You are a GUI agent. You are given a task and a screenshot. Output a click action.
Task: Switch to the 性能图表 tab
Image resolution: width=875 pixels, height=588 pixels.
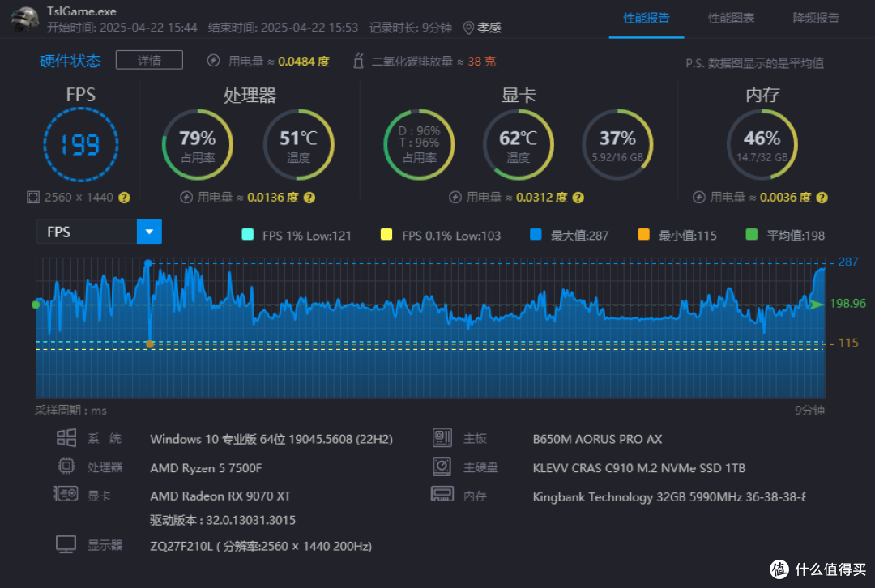pos(731,19)
